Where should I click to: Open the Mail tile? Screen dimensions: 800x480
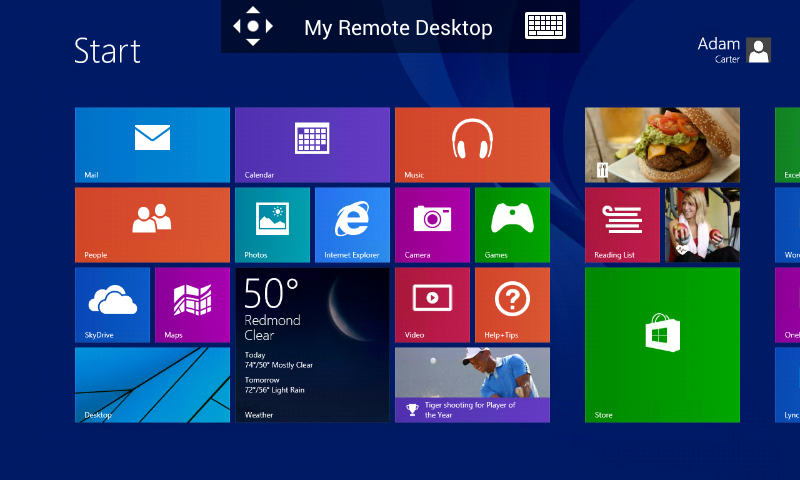pyautogui.click(x=152, y=145)
